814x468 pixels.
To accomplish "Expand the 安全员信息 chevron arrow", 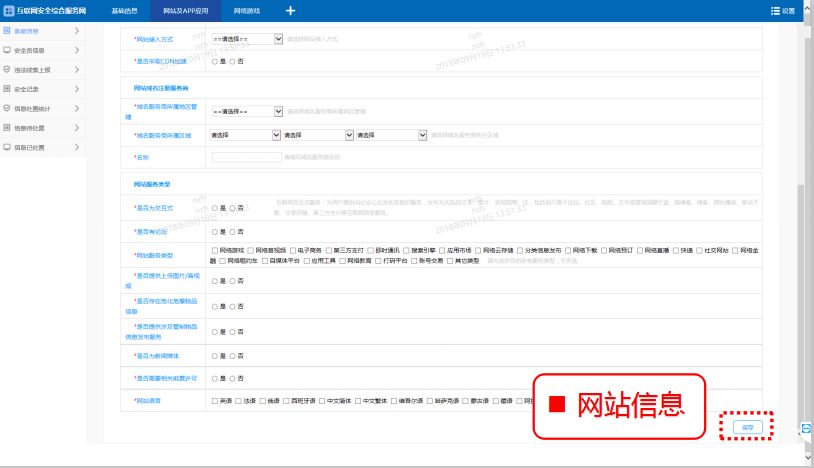I will click(77, 50).
